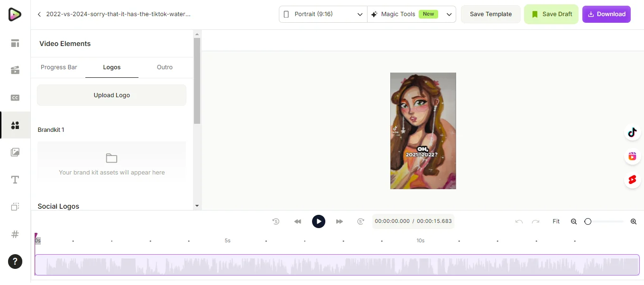The width and height of the screenshot is (644, 285).
Task: Select the Logos tab
Action: pyautogui.click(x=112, y=67)
